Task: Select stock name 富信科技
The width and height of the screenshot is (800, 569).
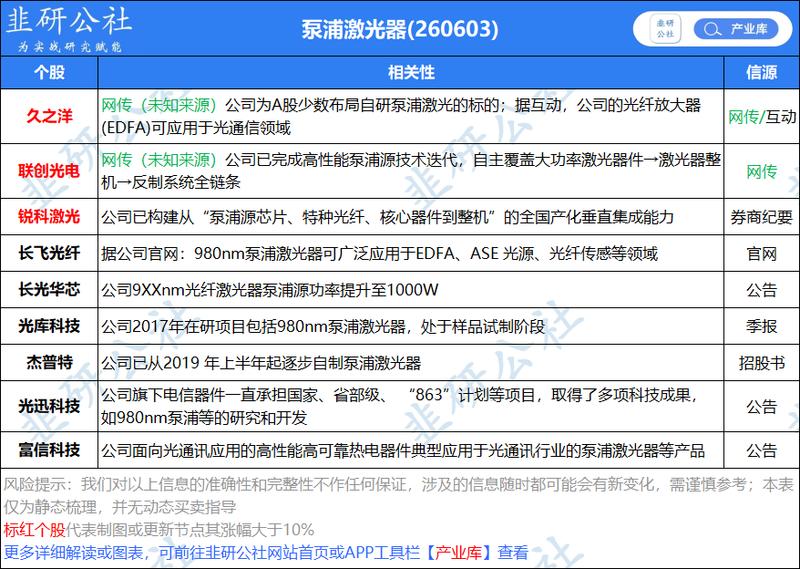Action: click(49, 450)
